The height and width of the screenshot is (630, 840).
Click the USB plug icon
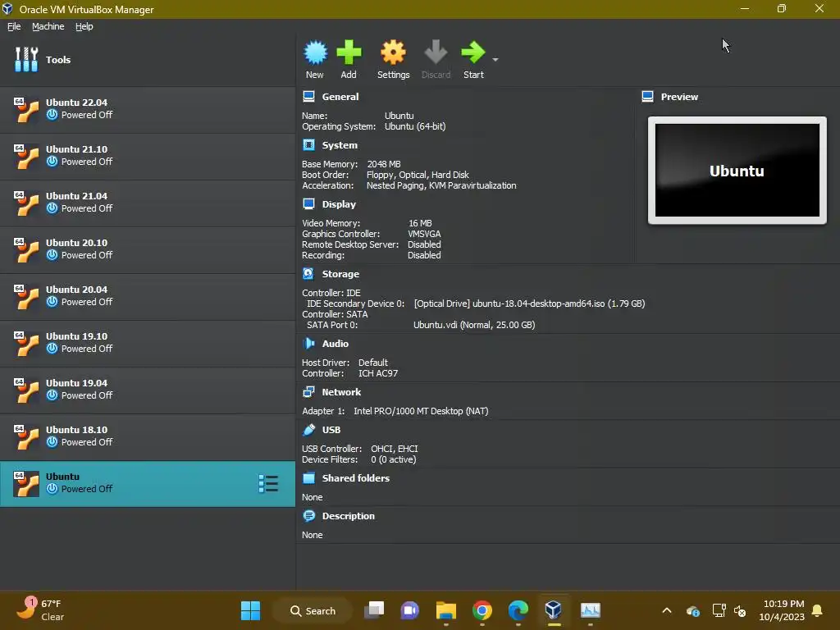pyautogui.click(x=309, y=430)
